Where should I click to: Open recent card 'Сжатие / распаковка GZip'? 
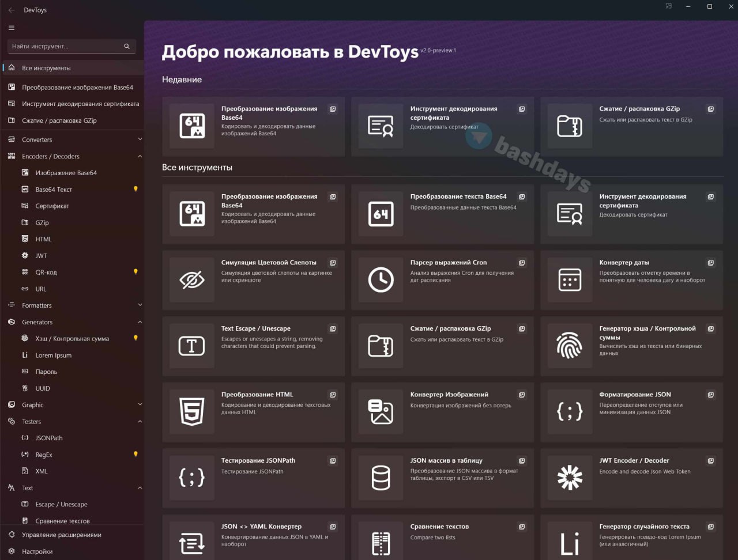point(632,126)
